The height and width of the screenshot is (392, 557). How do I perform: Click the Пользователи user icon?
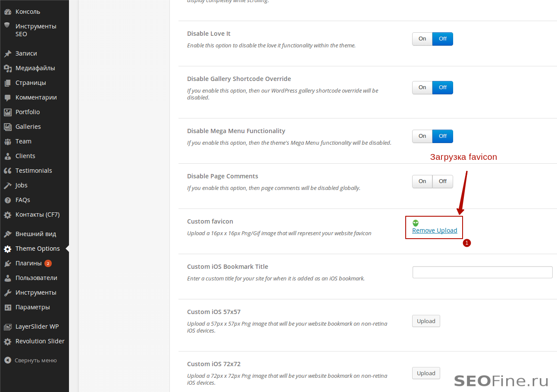pyautogui.click(x=8, y=278)
